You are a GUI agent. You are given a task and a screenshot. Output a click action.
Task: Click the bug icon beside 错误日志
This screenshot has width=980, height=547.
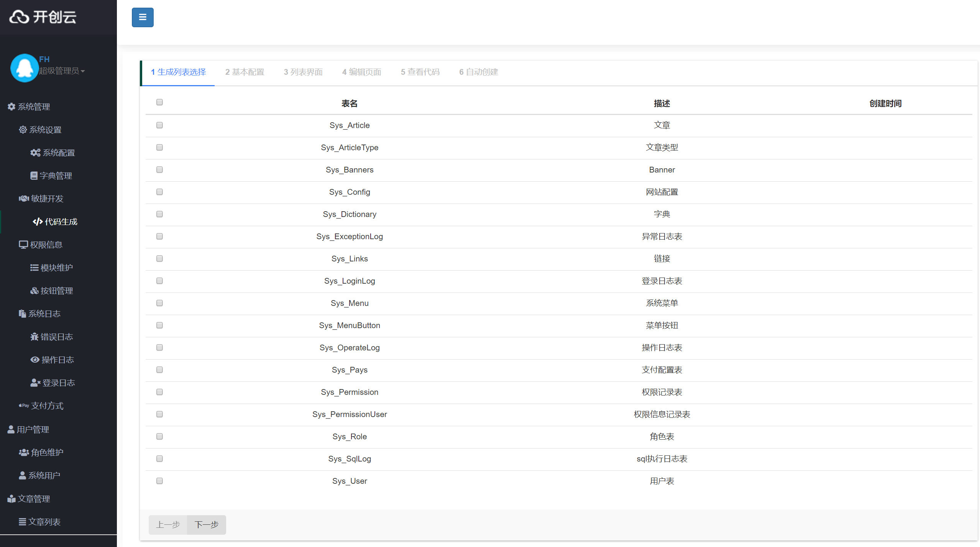34,337
